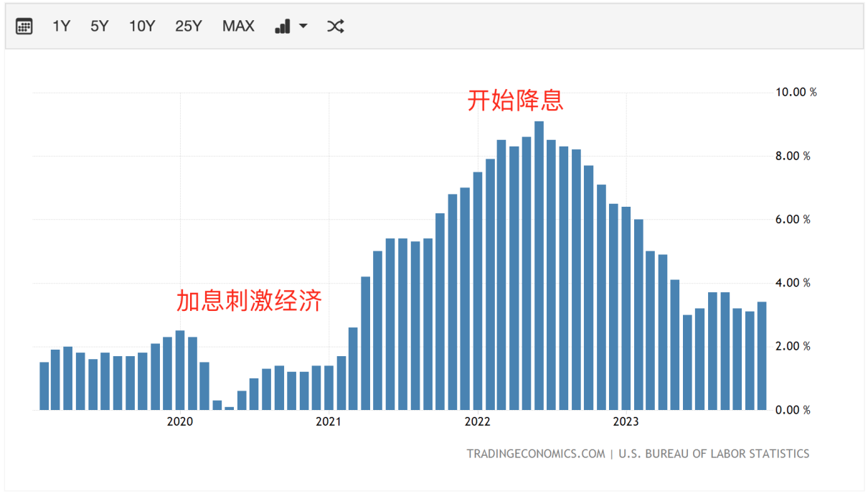Select the red 加息刺激经济 annotation
Screen dimensions: 868x494
(249, 301)
